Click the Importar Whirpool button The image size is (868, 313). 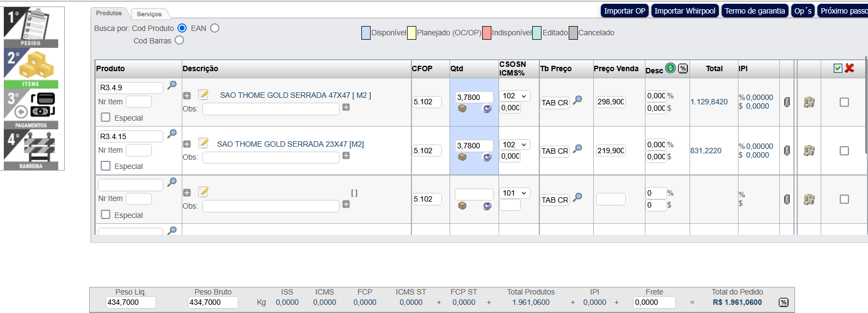point(685,11)
